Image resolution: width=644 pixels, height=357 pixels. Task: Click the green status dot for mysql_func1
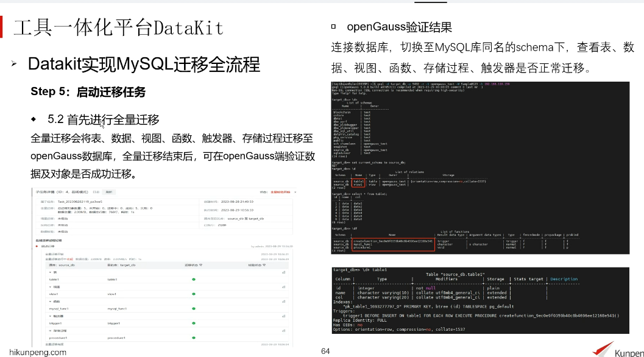194,308
